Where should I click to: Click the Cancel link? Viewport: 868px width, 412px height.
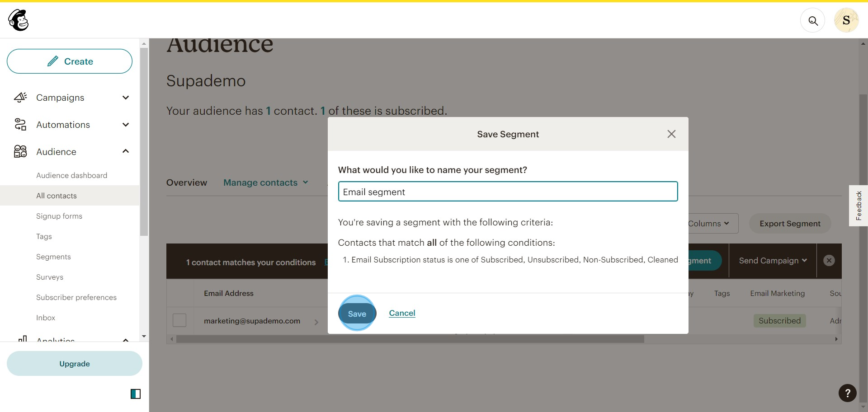pyautogui.click(x=402, y=313)
